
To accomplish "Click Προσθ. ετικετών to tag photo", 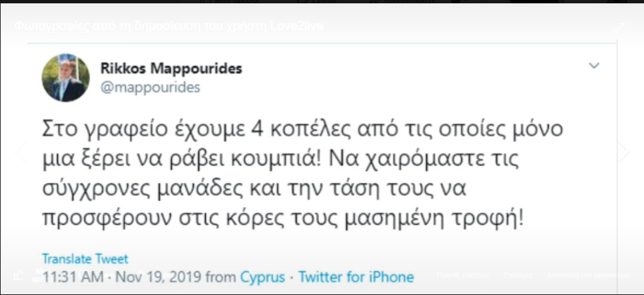I will point(462,275).
